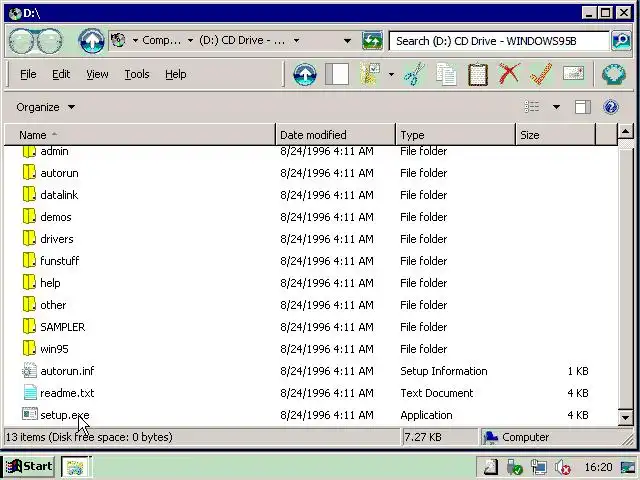Click the '(D:) CD Drive' breadcrumb segment
Image resolution: width=640 pixels, height=480 pixels.
click(x=242, y=40)
